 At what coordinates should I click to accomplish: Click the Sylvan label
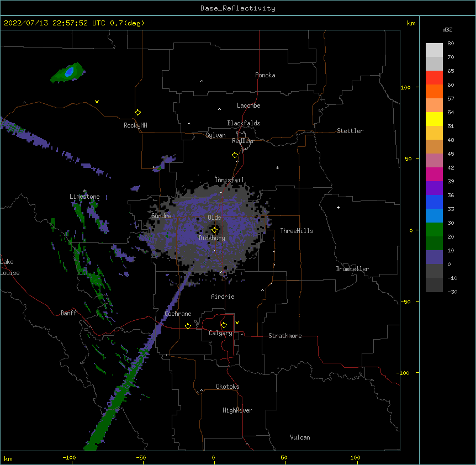215,135
